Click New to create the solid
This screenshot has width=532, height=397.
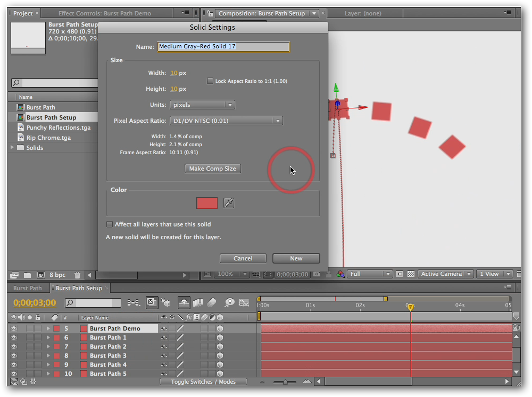296,258
